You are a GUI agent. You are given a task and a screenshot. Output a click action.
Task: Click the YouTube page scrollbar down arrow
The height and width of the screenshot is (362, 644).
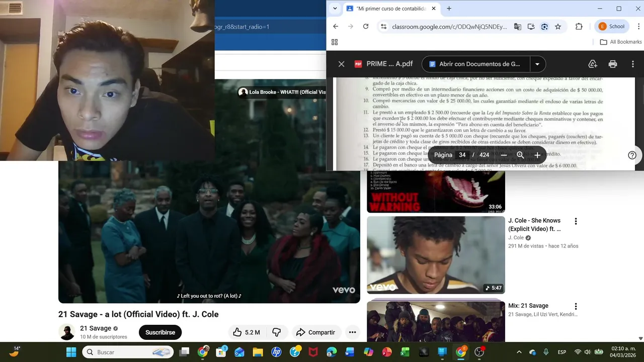tap(640, 338)
